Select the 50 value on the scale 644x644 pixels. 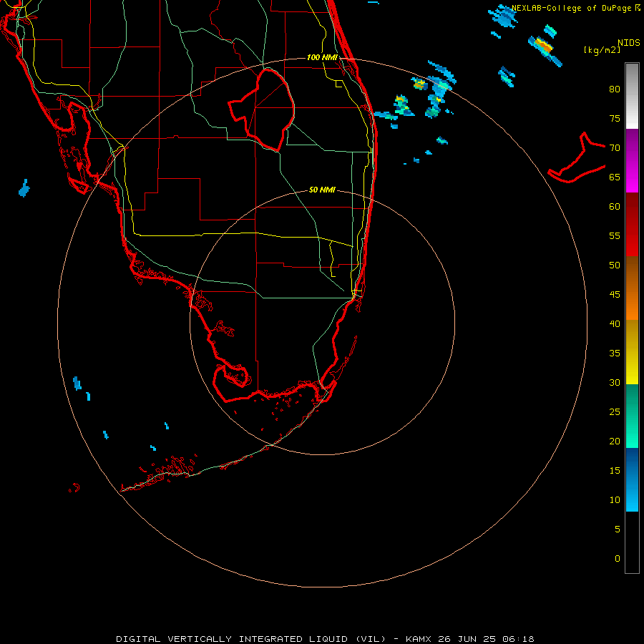click(615, 265)
